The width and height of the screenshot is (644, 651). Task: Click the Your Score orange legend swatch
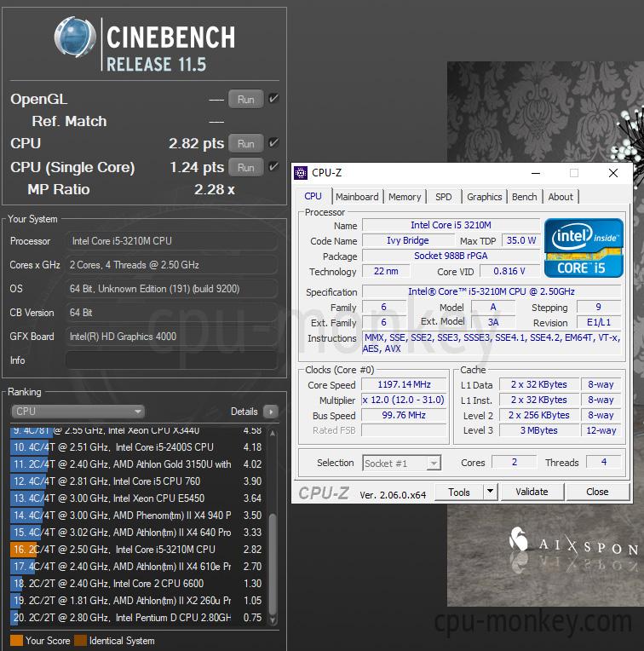[16, 640]
